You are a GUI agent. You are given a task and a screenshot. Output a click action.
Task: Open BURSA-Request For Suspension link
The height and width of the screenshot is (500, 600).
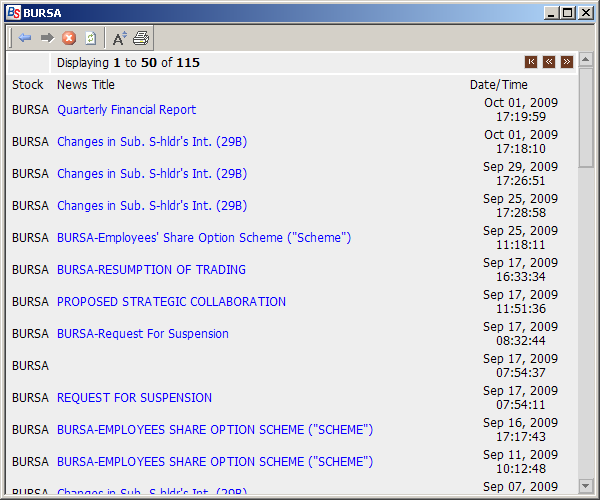pos(143,334)
